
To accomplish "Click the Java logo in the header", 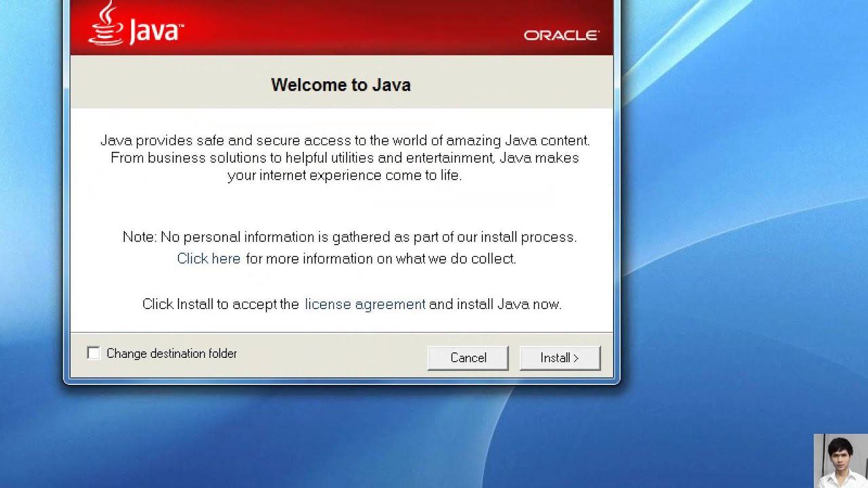I will [x=136, y=25].
